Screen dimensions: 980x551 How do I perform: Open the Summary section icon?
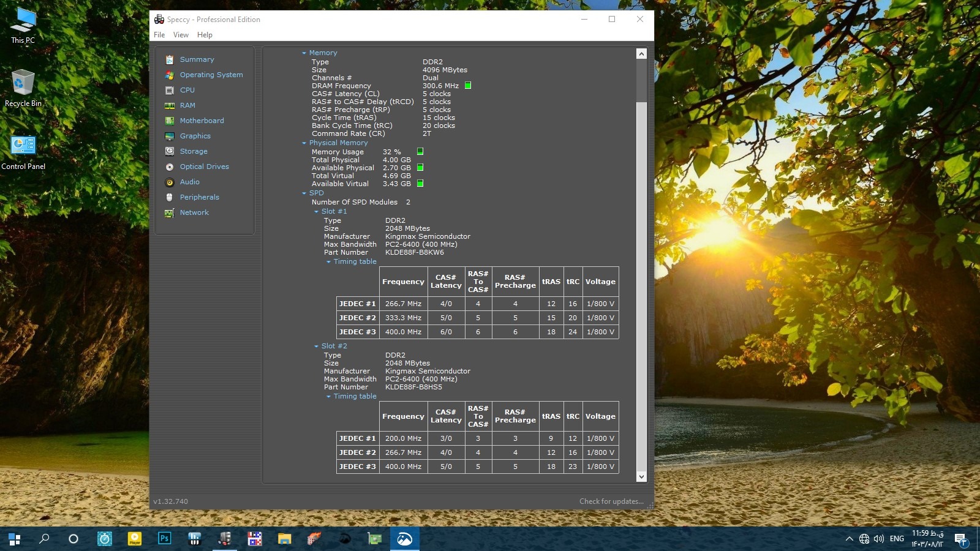pos(170,59)
